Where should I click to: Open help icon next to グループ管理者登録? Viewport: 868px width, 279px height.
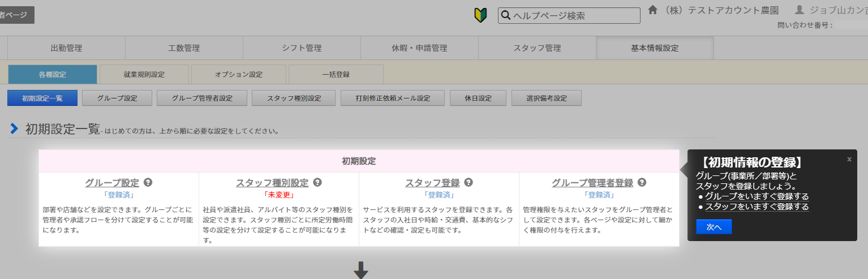[x=642, y=182]
